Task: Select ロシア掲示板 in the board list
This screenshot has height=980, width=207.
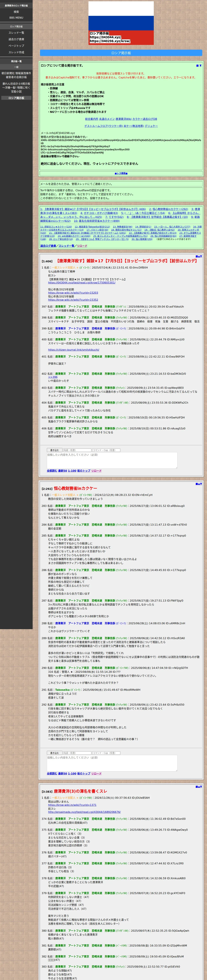Action: coord(16,98)
